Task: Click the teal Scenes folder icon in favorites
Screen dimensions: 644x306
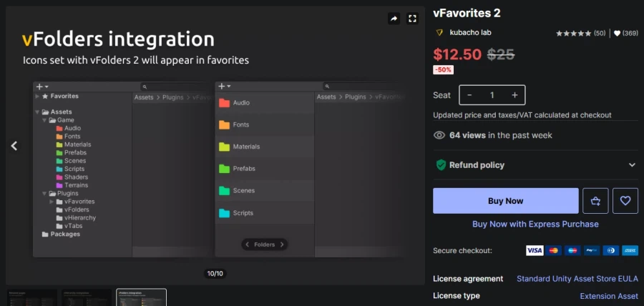Action: [224, 190]
